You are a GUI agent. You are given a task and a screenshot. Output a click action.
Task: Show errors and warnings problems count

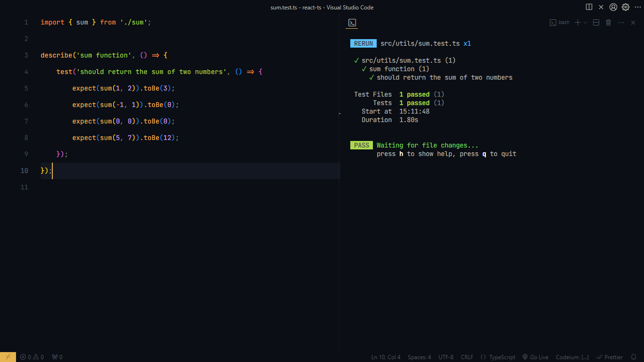point(32,357)
